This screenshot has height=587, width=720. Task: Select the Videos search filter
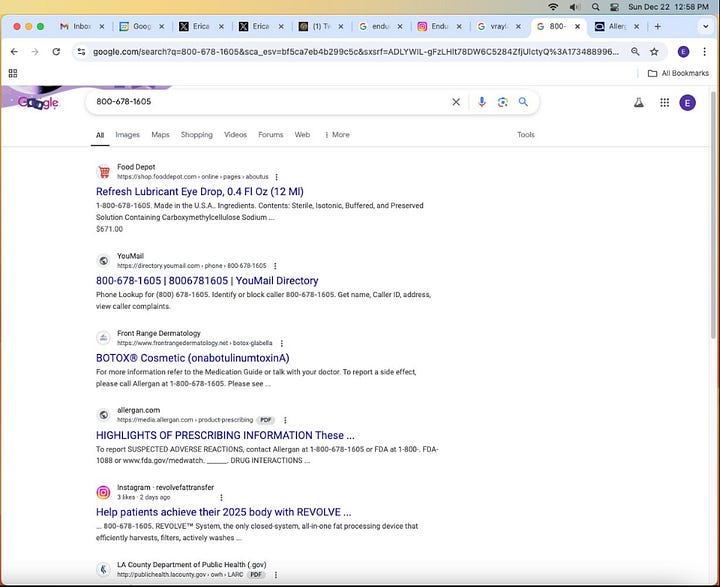[x=235, y=135]
